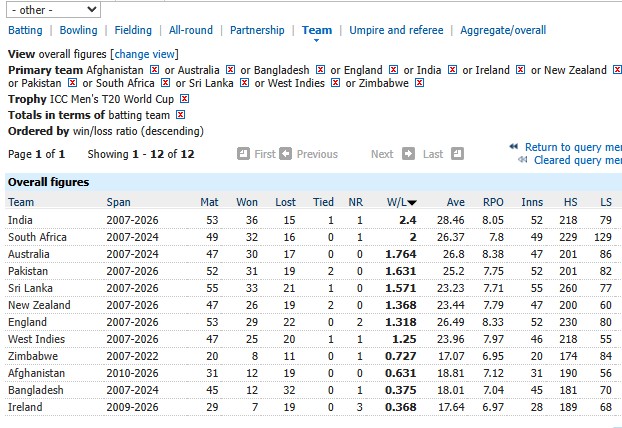
Task: Remove Australia filter with its X icon
Action: pos(230,70)
